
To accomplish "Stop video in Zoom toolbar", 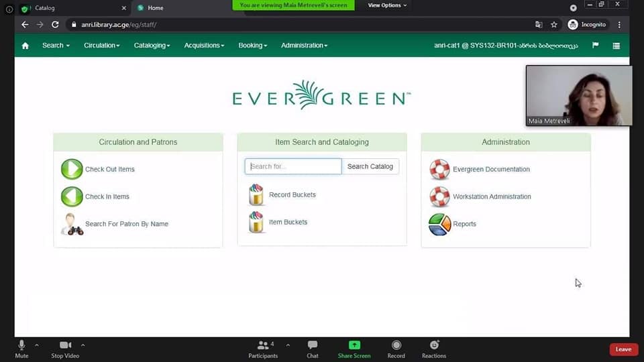I will (x=65, y=349).
